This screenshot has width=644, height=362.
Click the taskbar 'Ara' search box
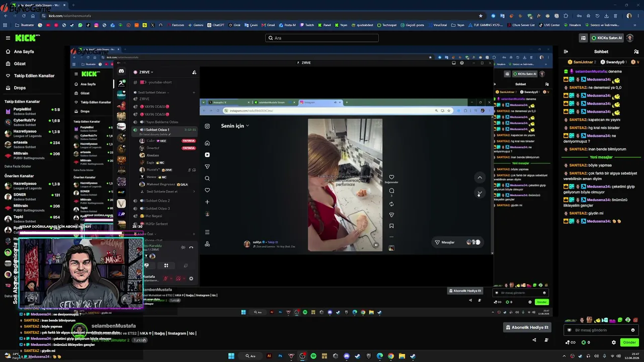point(250,356)
